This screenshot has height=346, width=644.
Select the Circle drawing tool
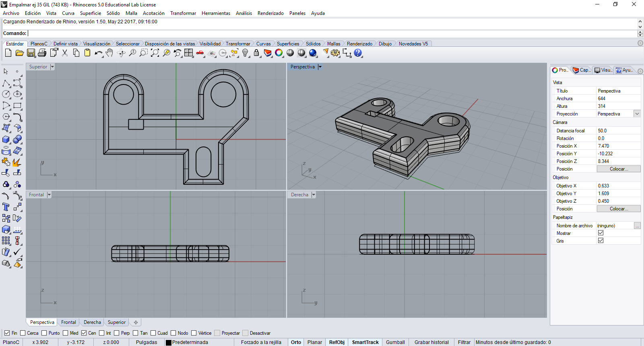point(6,94)
